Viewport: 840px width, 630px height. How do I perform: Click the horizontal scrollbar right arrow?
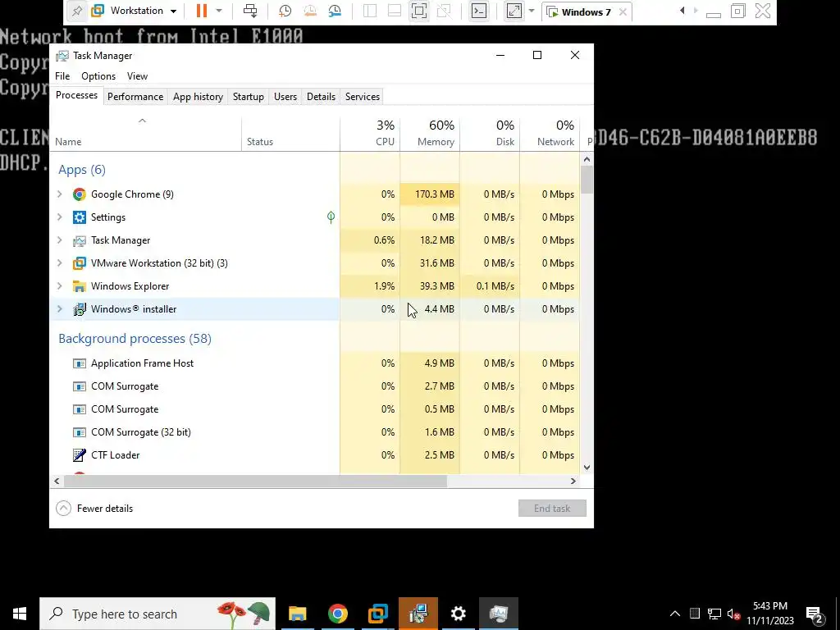click(x=573, y=481)
